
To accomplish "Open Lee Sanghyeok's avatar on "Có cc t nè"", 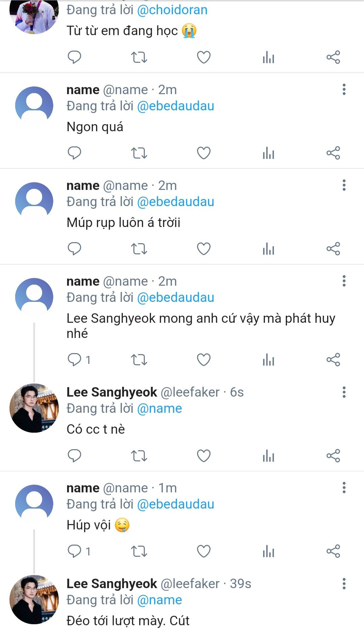I will (x=34, y=408).
